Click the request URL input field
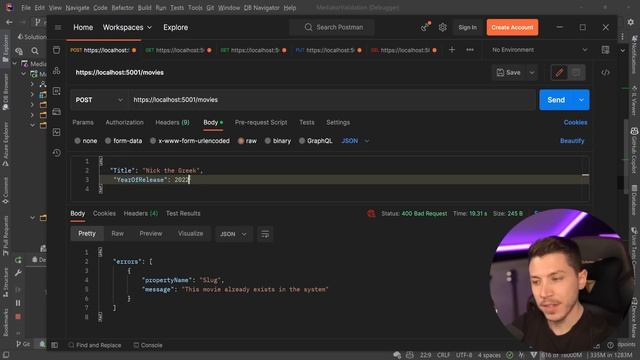The image size is (640, 360). (x=333, y=100)
